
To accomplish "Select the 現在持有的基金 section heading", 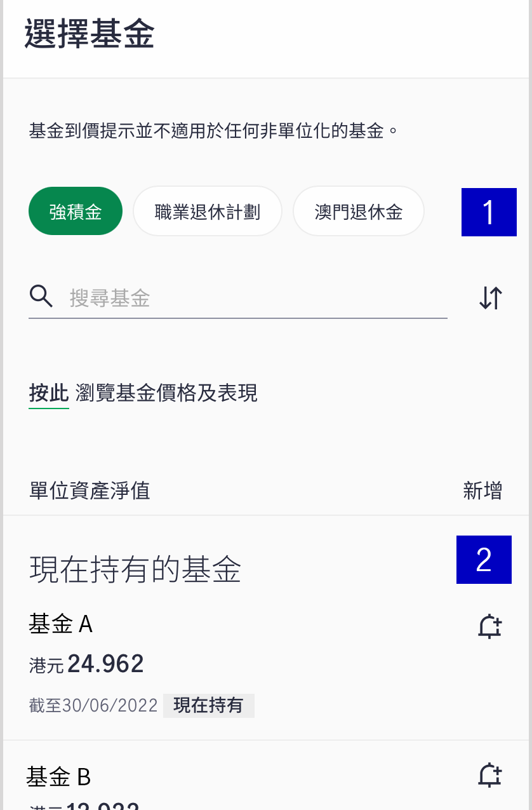I will [135, 569].
